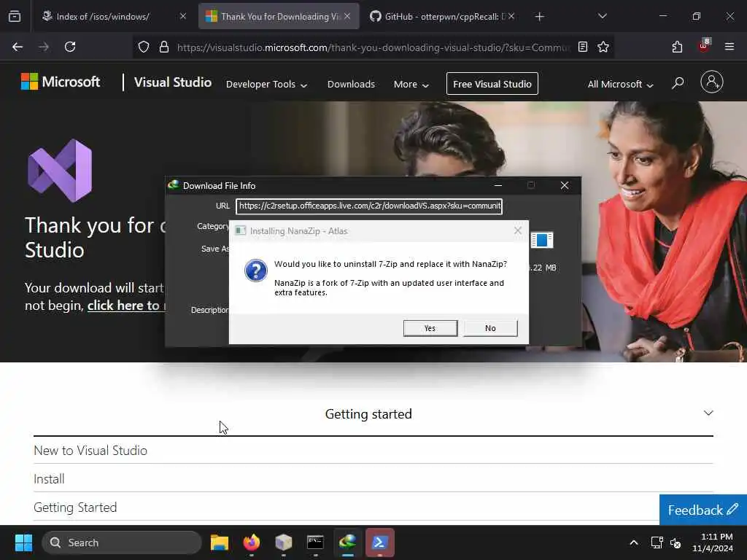Screen dimensions: 747x560
Task: Open File Explorer from the taskbar
Action: (x=220, y=542)
